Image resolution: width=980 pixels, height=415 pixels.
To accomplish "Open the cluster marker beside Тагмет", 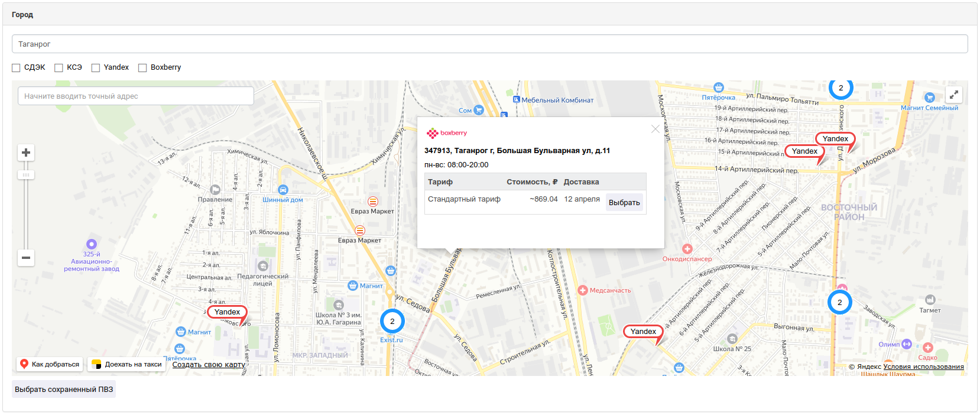I will coord(839,302).
